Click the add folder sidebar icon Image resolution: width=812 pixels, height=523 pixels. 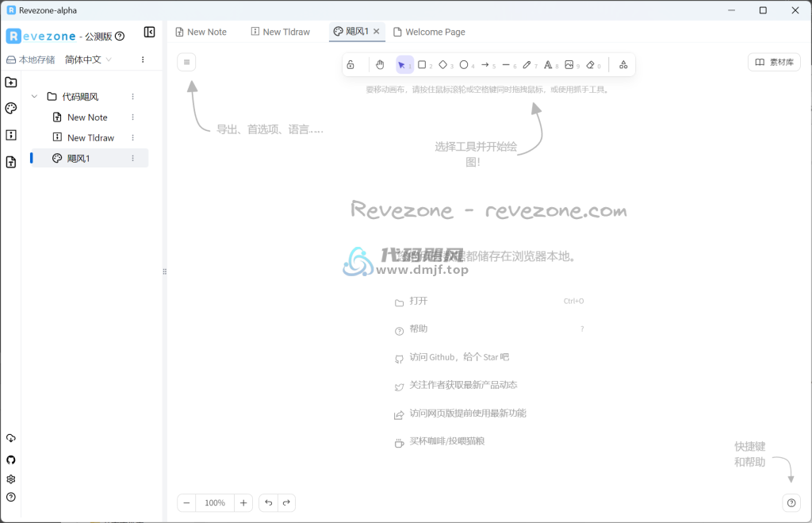(x=11, y=82)
